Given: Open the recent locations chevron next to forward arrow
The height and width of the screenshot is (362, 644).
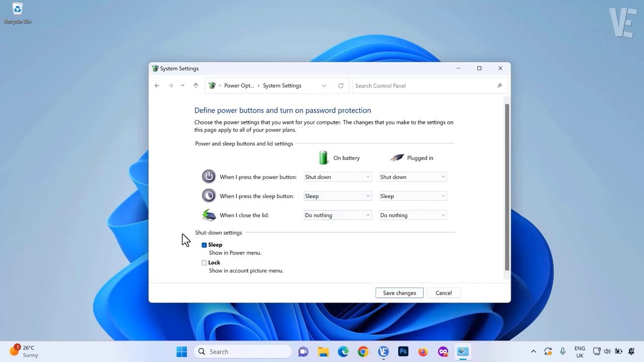Looking at the screenshot, I should tap(183, 85).
